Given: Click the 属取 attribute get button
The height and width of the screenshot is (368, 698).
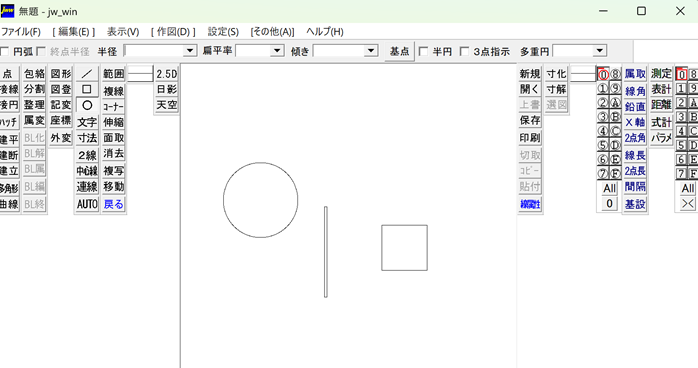Looking at the screenshot, I should coord(635,74).
